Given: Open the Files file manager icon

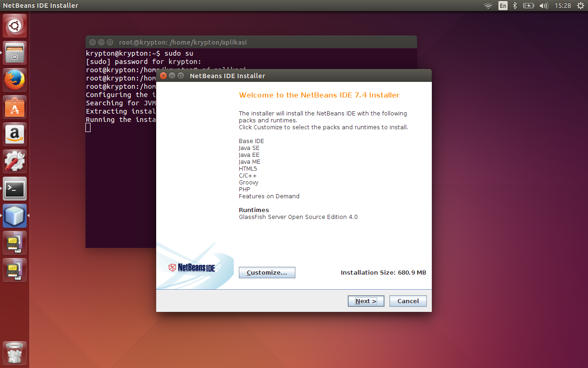Looking at the screenshot, I should [x=14, y=52].
